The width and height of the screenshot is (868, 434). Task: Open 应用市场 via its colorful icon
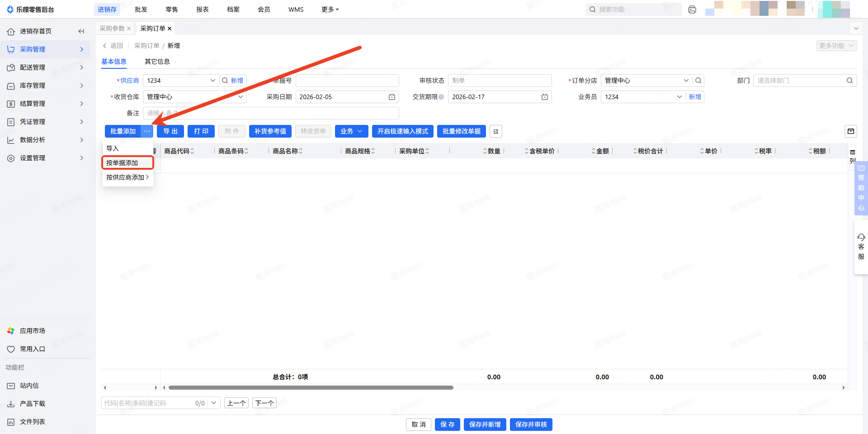(11, 331)
